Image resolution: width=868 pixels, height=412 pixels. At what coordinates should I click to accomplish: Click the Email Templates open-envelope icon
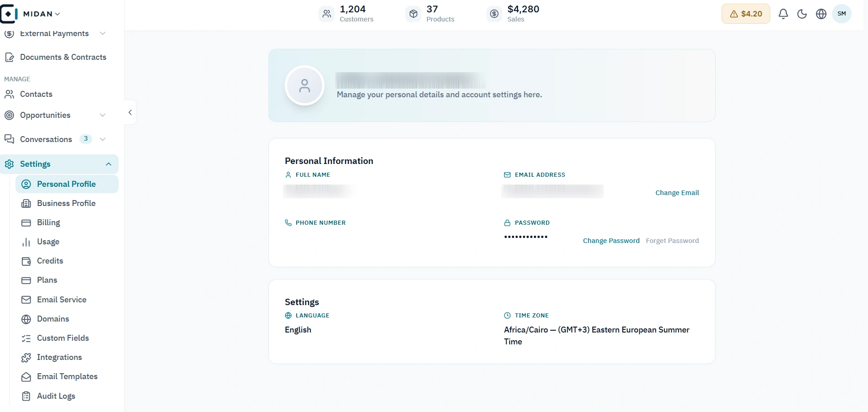coord(26,377)
